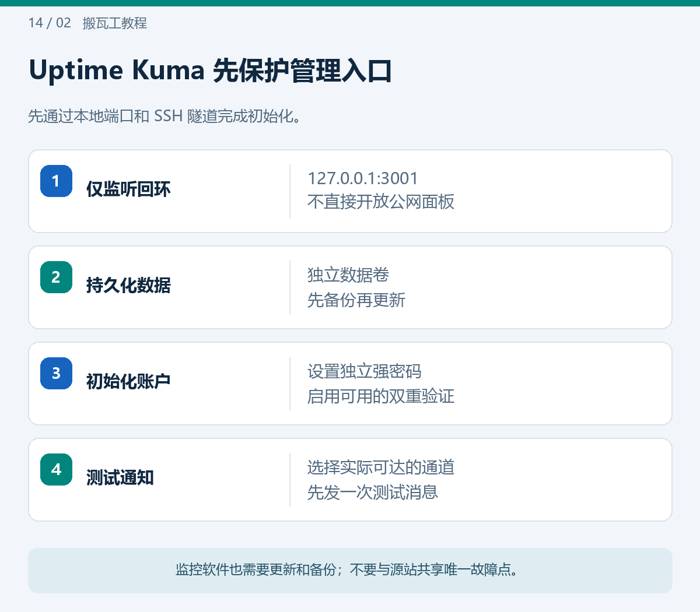Click the step 2 number badge
Viewport: 700px width, 612px height.
56,277
